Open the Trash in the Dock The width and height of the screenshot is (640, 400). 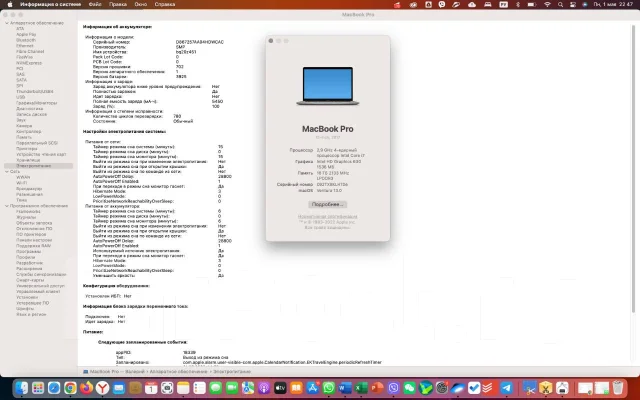(618, 387)
